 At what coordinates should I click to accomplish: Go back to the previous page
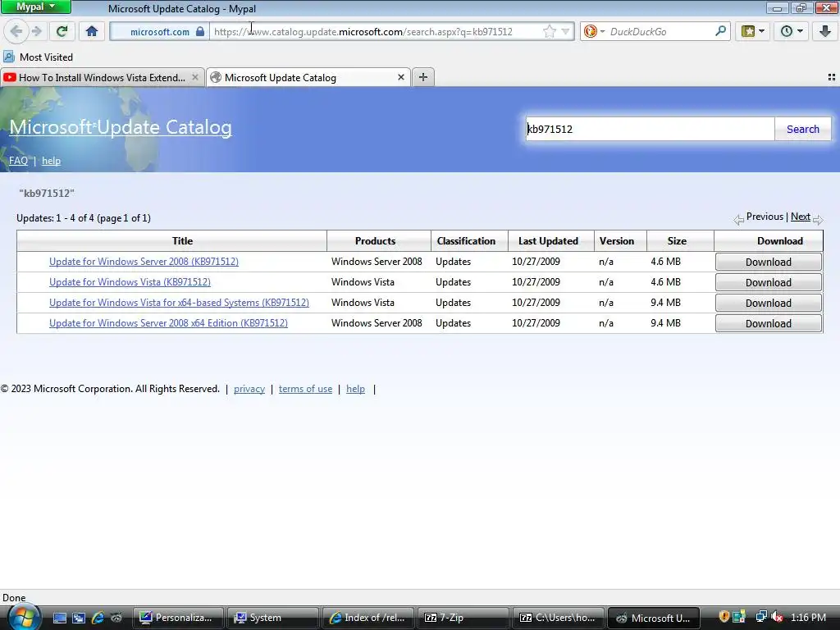click(16, 31)
